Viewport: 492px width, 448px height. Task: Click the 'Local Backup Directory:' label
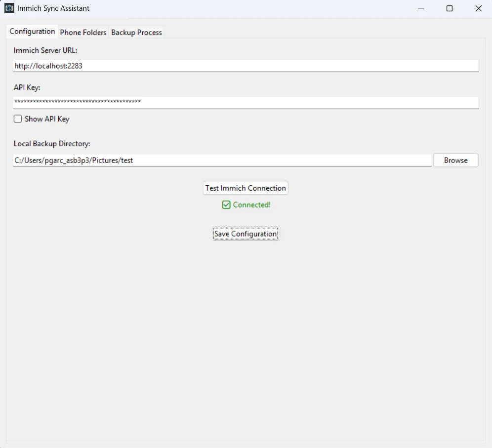52,144
